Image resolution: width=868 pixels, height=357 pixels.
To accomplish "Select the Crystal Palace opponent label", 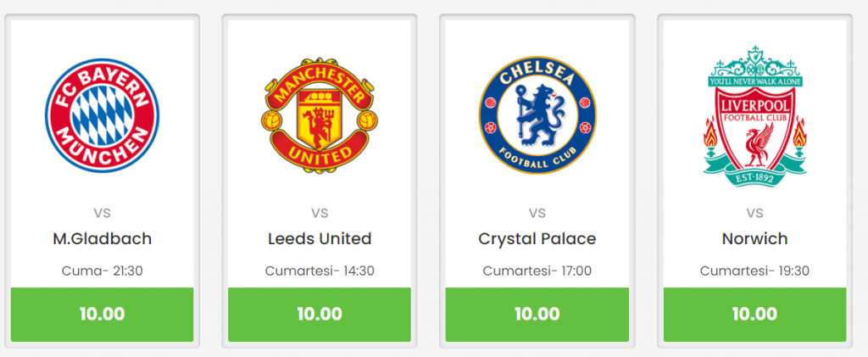I will (537, 239).
